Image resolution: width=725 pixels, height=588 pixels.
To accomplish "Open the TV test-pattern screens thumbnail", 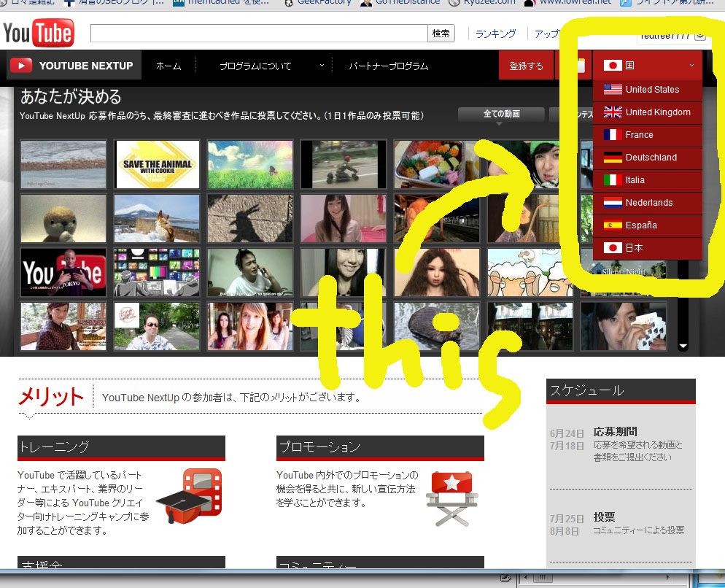I will tap(158, 273).
